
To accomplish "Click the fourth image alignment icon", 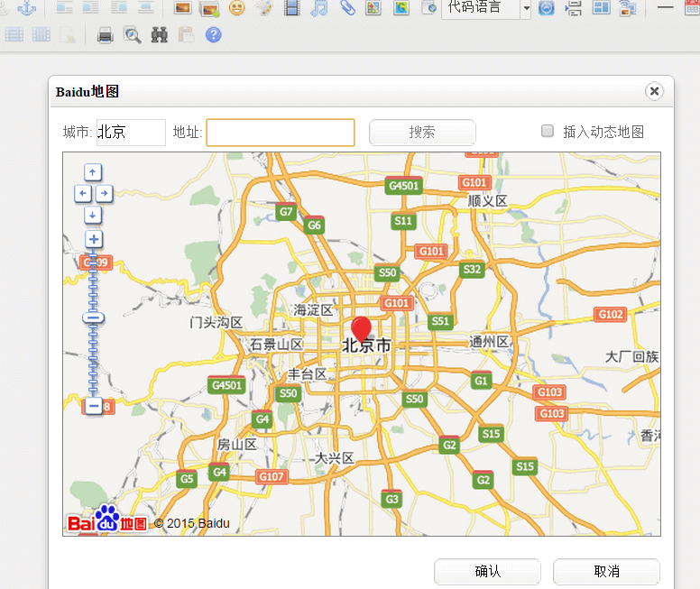I will [145, 7].
